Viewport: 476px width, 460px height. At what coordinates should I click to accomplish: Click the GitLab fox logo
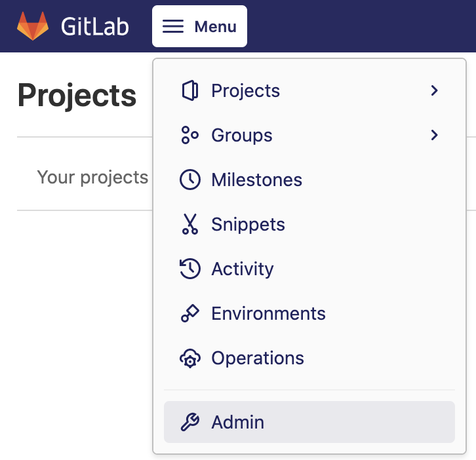tap(33, 26)
